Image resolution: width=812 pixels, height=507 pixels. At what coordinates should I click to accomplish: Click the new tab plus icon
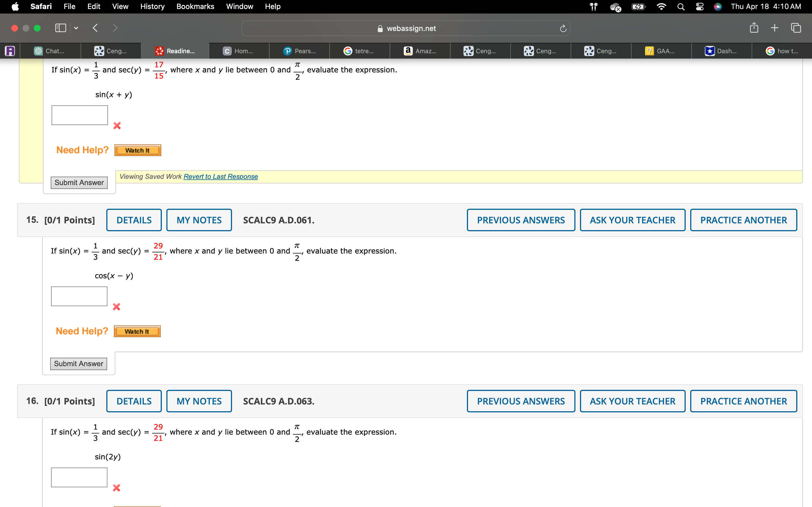pos(775,28)
